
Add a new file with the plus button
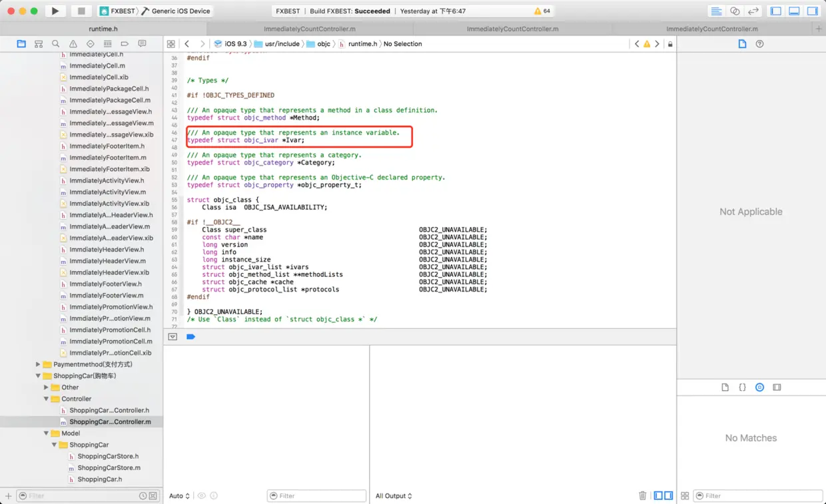[x=9, y=495]
